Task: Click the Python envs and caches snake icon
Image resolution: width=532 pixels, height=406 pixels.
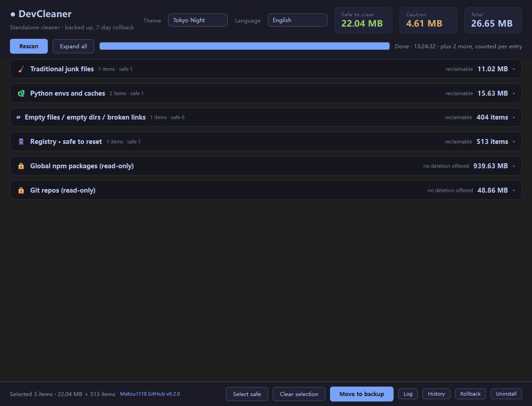Action: coord(21,93)
